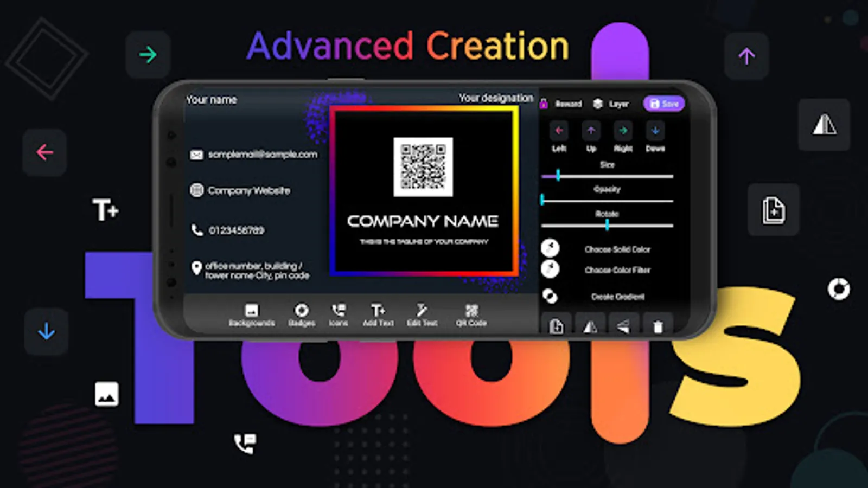
Task: Move element up with Up arrow
Action: [x=591, y=130]
